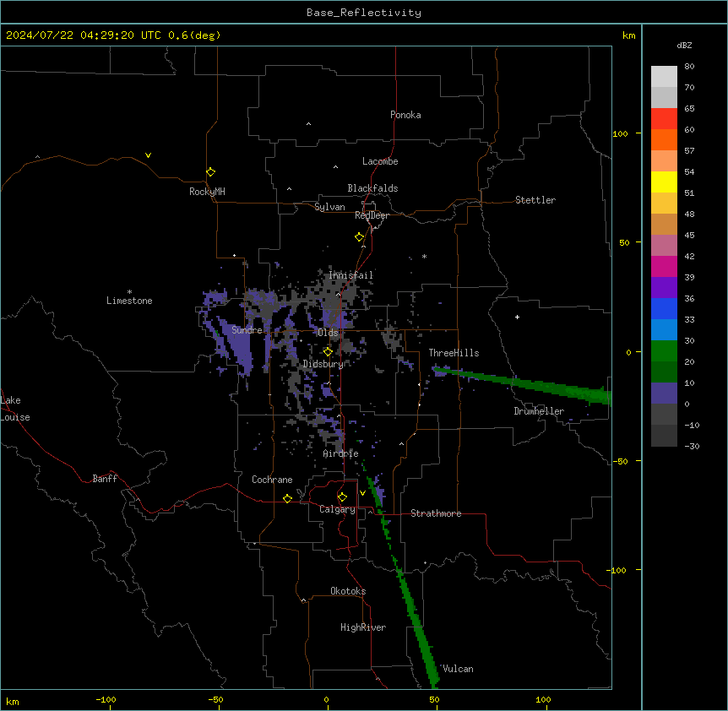Click the Stettler label
The width and height of the screenshot is (728, 711).
(535, 200)
